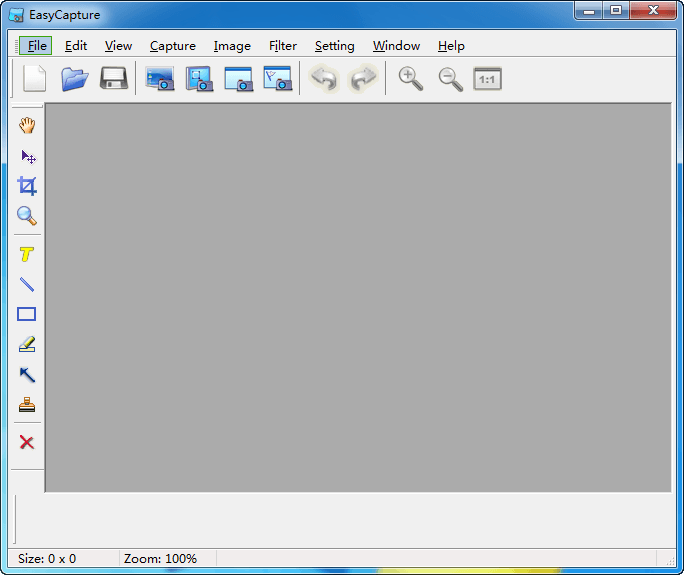This screenshot has height=575, width=684.
Task: Zoom in with the magnifier plus icon
Action: [410, 79]
